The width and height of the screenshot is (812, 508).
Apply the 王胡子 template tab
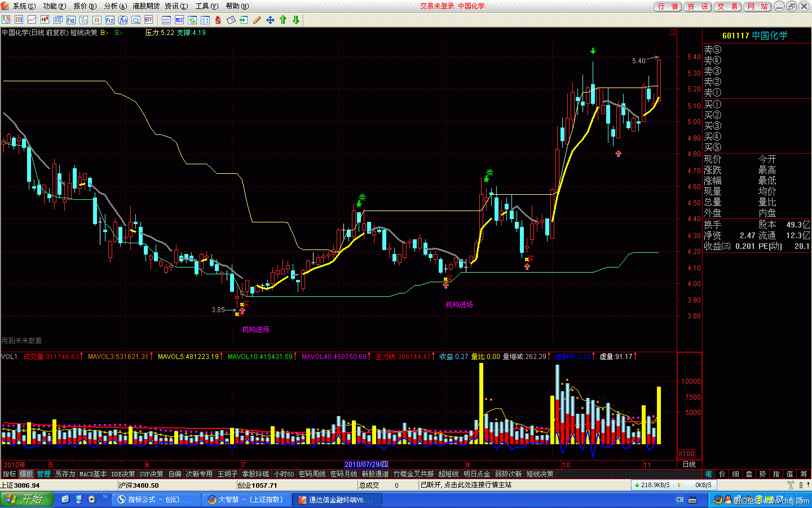point(228,474)
